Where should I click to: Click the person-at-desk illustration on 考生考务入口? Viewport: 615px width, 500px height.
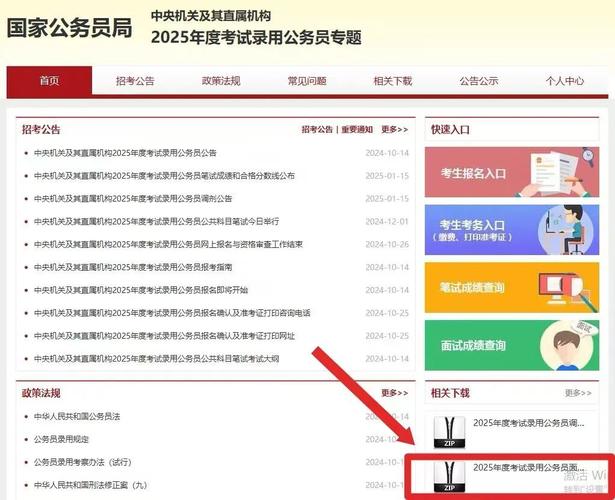[x=567, y=230]
